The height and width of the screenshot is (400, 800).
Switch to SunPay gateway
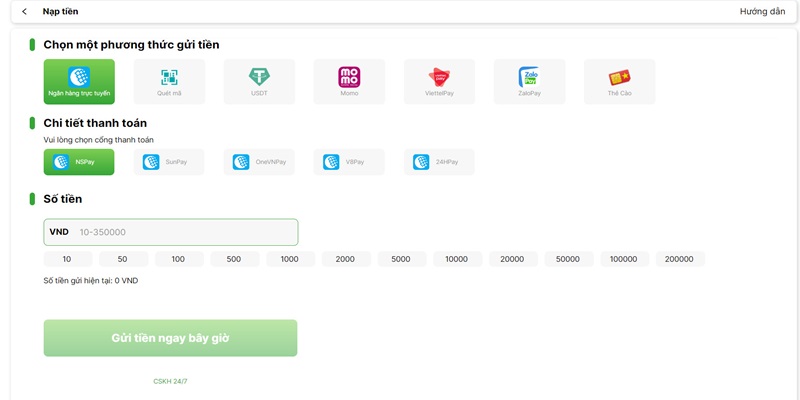169,162
